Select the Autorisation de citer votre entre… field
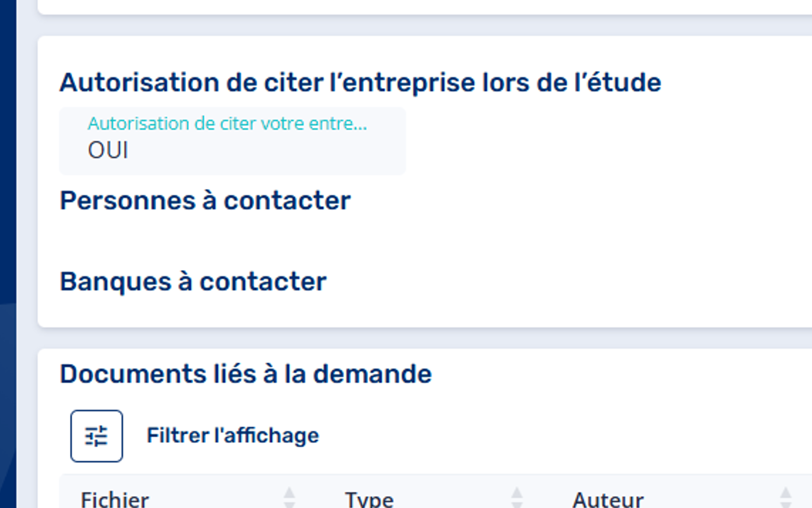The image size is (812, 508). pyautogui.click(x=232, y=140)
